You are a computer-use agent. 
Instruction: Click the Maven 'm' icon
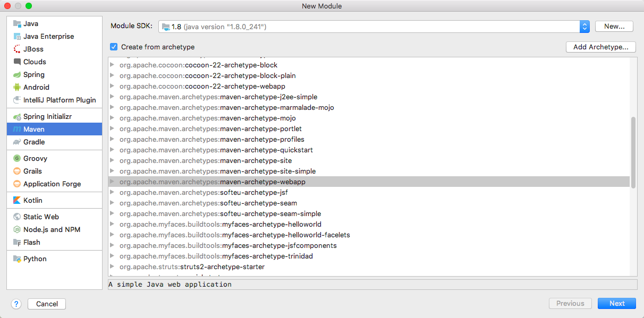(17, 130)
